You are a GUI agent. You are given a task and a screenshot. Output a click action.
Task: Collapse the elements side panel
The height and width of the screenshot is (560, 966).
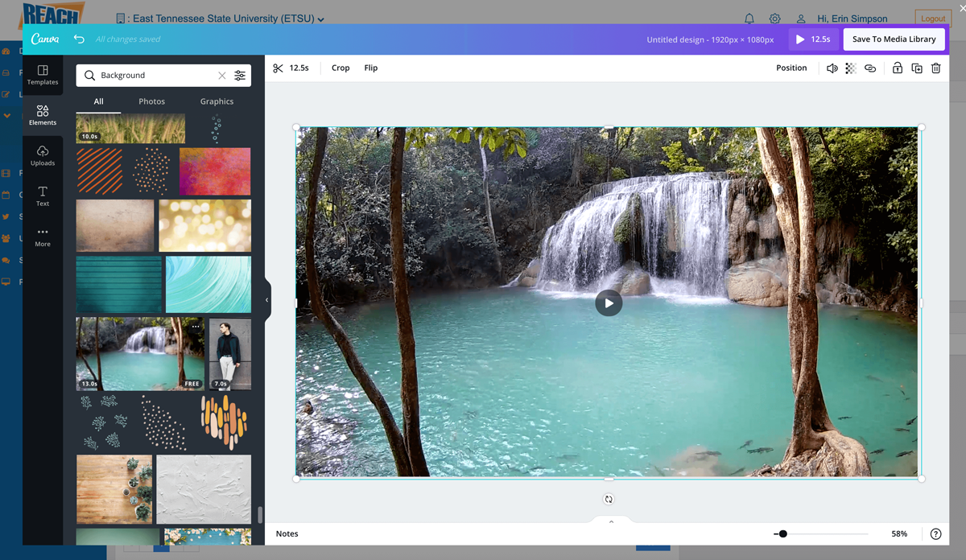[266, 299]
